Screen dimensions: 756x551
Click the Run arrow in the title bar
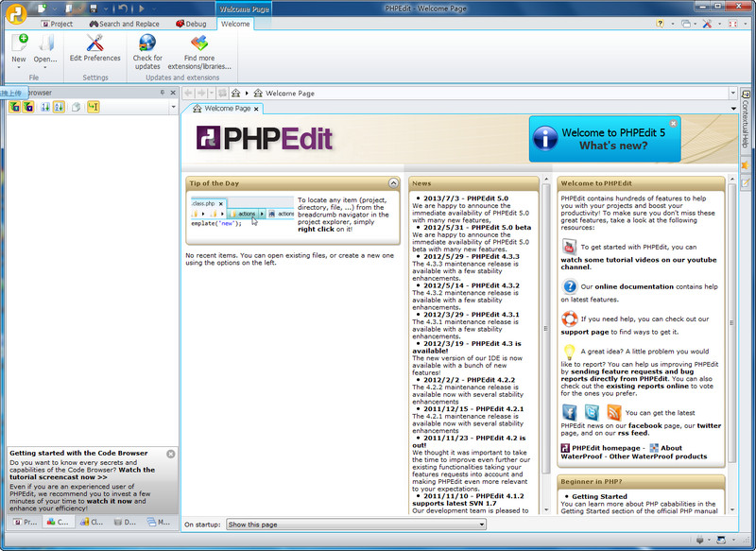coord(142,9)
